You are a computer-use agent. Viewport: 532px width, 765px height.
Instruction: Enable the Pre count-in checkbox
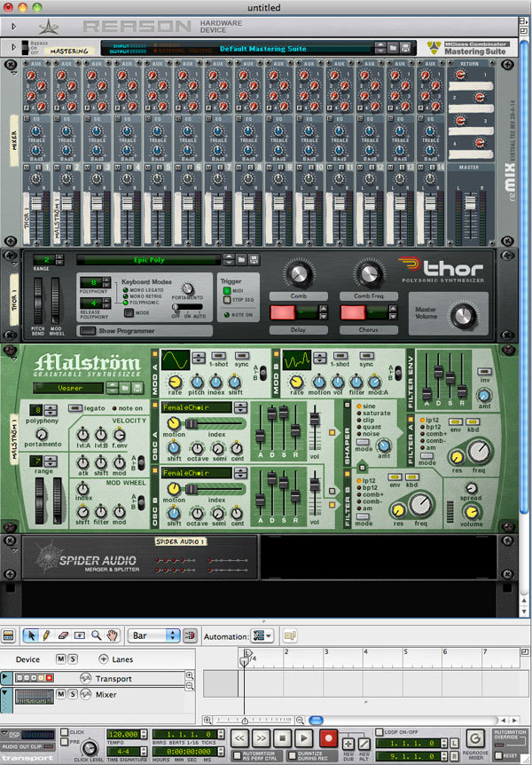pyautogui.click(x=65, y=742)
